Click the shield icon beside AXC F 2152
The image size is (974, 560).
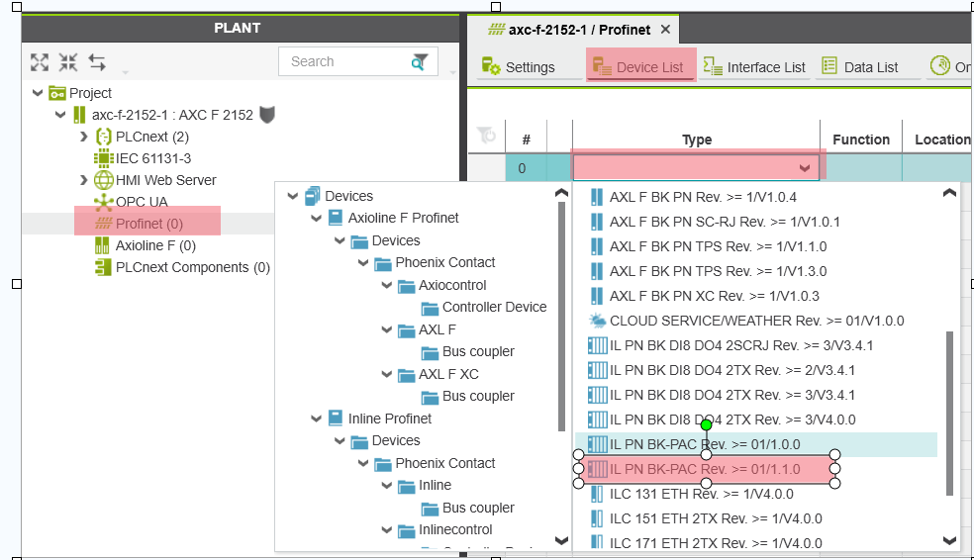click(266, 115)
